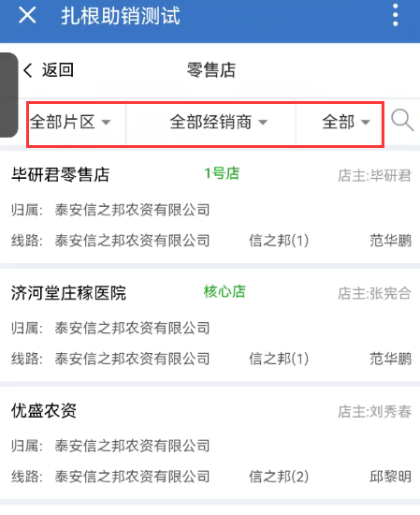Tap the magnifier search icon
Screen dimensions: 420x515
coord(402,121)
